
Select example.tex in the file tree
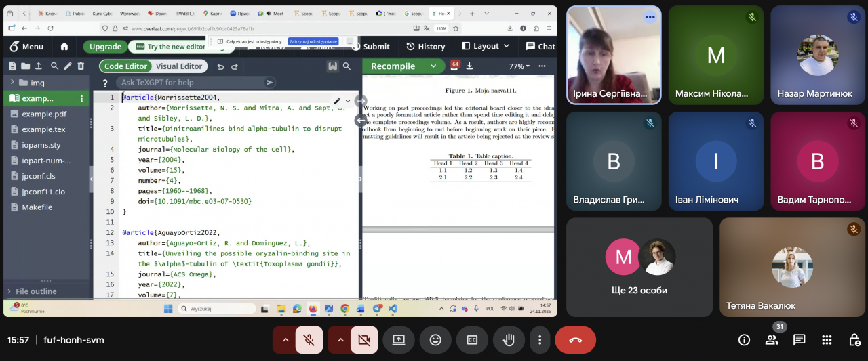point(43,129)
